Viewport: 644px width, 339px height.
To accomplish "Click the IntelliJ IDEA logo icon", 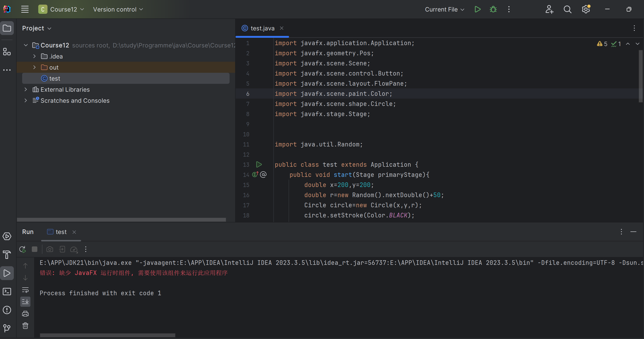I will coord(7,9).
